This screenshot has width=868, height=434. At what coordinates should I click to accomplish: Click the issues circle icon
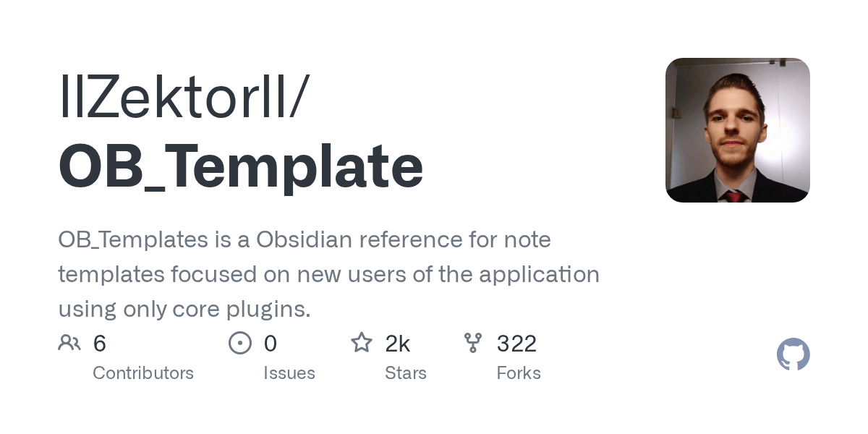click(x=240, y=343)
